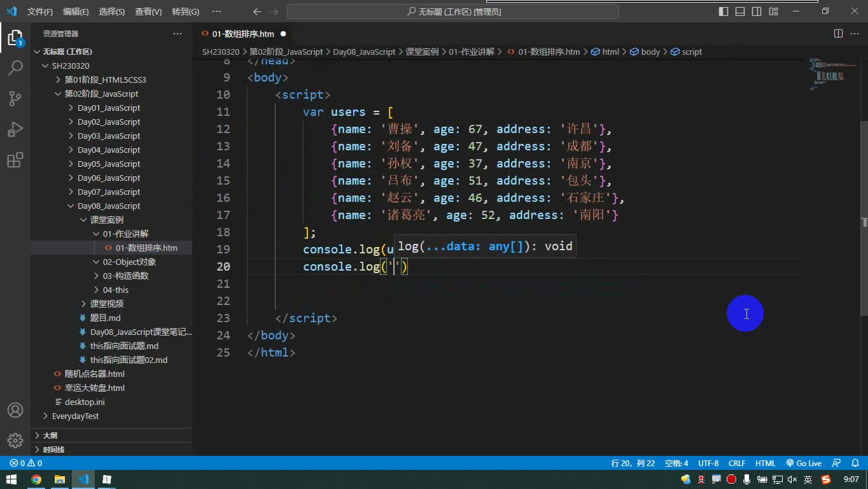Change language mode HTML in status bar
This screenshot has width=868, height=489.
tap(766, 464)
